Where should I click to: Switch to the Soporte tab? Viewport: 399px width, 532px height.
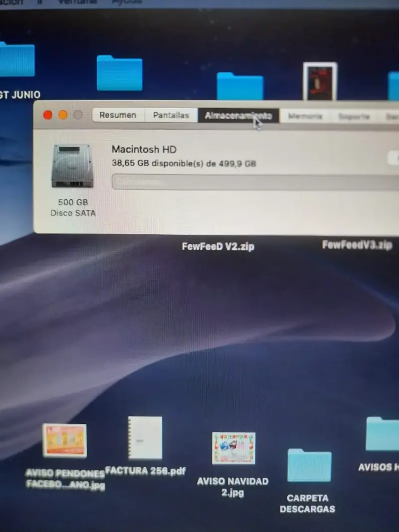pyautogui.click(x=354, y=117)
